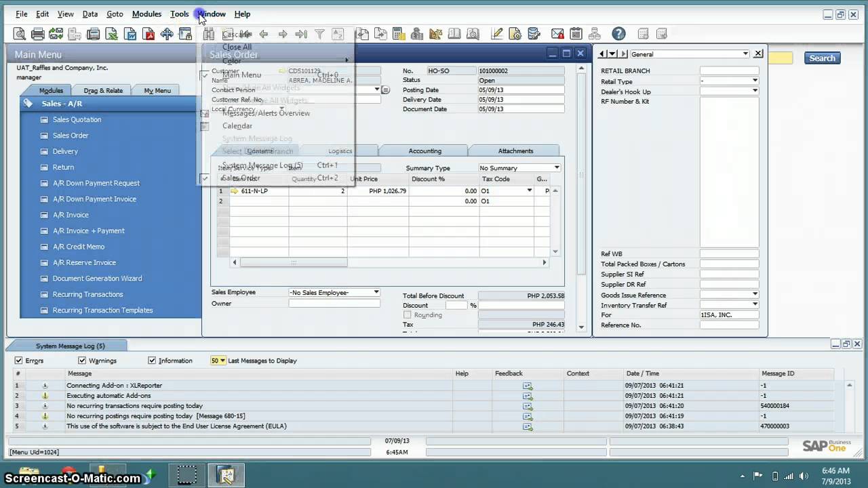868x488 pixels.
Task: Click the Sort A-Z icon
Action: tap(338, 34)
